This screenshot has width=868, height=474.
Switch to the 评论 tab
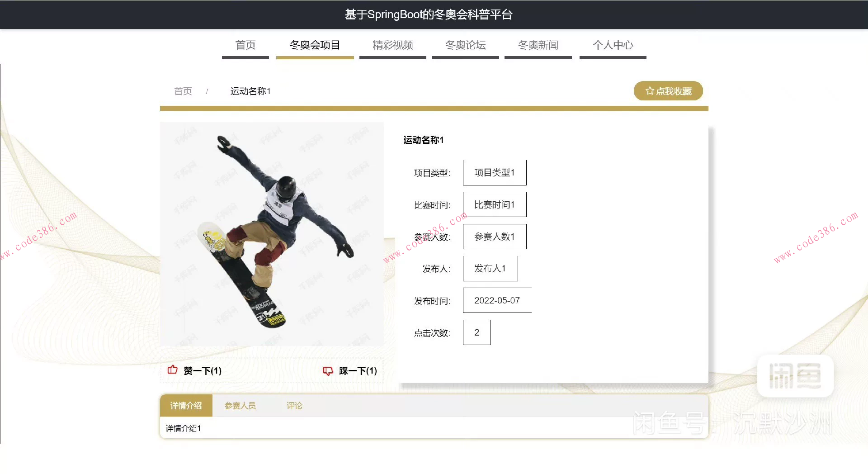pos(294,405)
